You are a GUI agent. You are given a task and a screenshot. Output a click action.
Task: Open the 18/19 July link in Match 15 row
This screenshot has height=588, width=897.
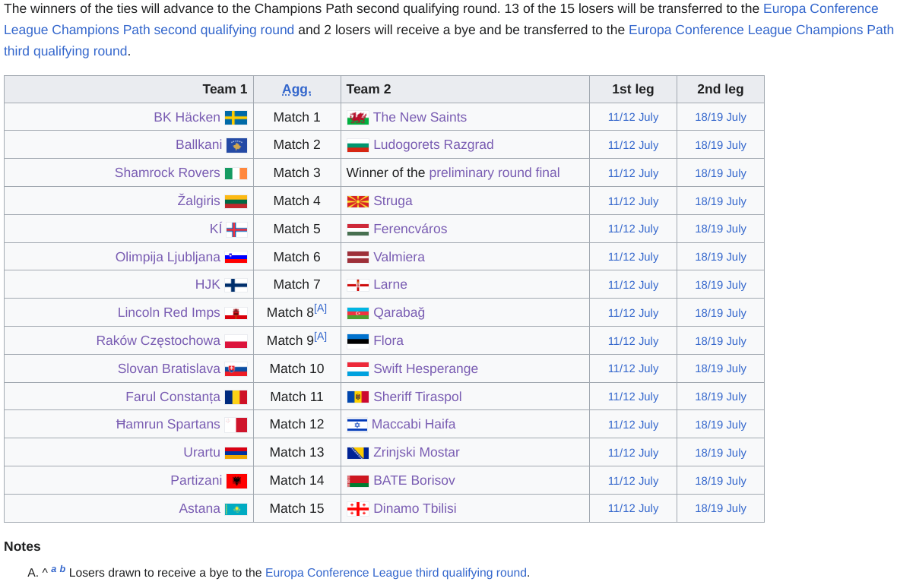click(x=721, y=508)
